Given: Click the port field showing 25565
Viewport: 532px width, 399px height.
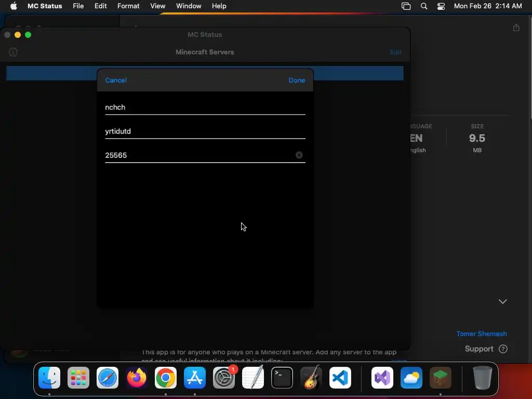Looking at the screenshot, I should [x=205, y=155].
